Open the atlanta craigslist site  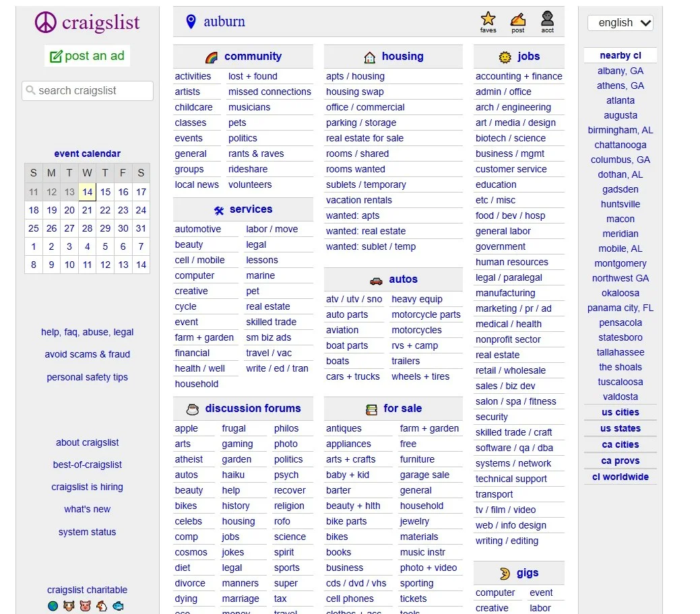pos(620,100)
